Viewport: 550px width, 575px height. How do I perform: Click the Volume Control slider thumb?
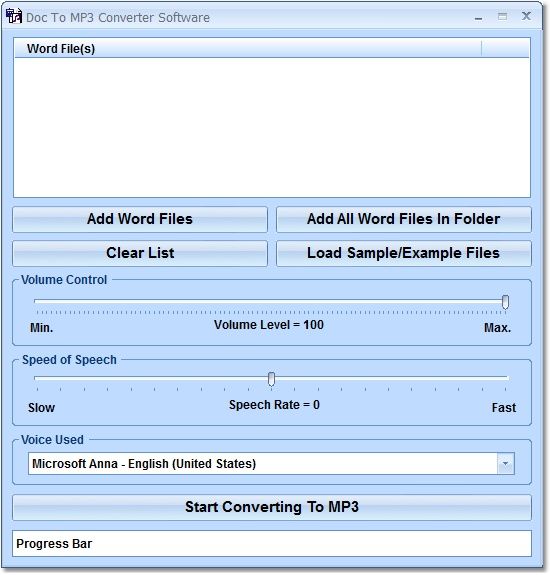click(x=505, y=302)
